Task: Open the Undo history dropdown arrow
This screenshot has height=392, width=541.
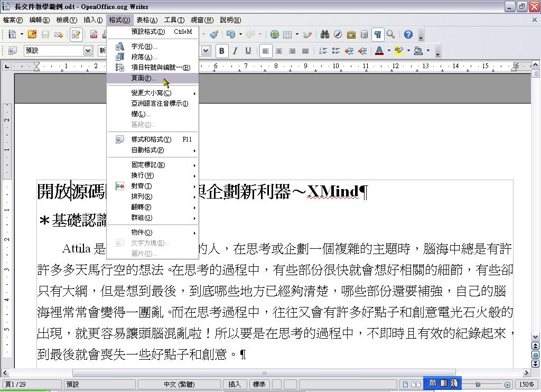Action: coord(240,34)
